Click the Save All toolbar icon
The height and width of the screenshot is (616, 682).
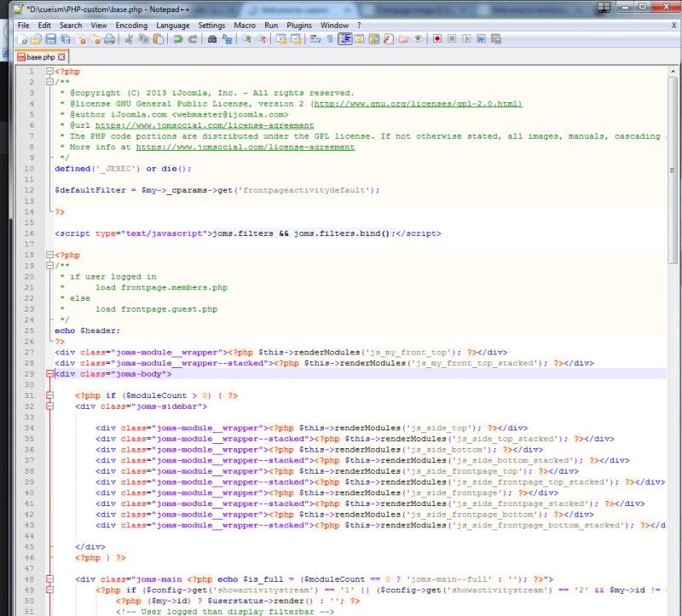coord(66,39)
